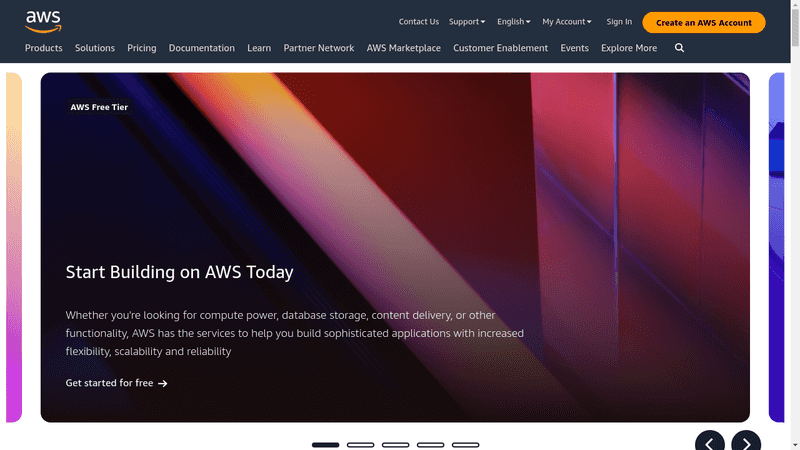Open the Solutions menu
The width and height of the screenshot is (800, 450).
pyautogui.click(x=95, y=48)
